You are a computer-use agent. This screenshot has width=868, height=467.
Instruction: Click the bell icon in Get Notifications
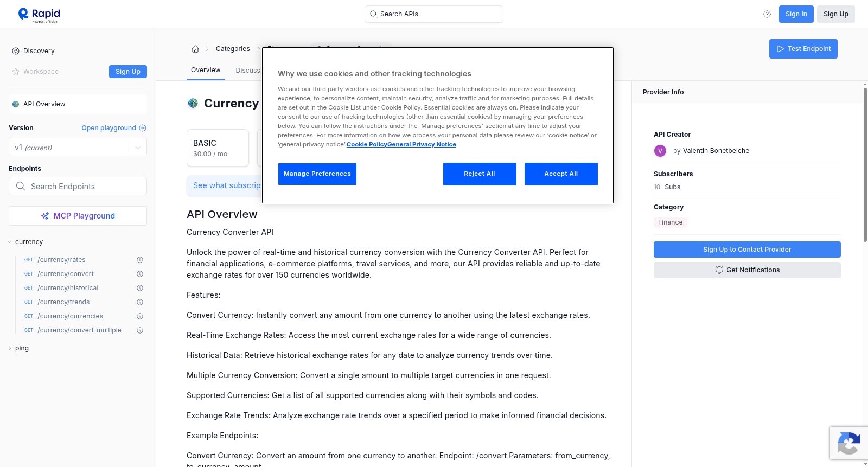pyautogui.click(x=719, y=270)
